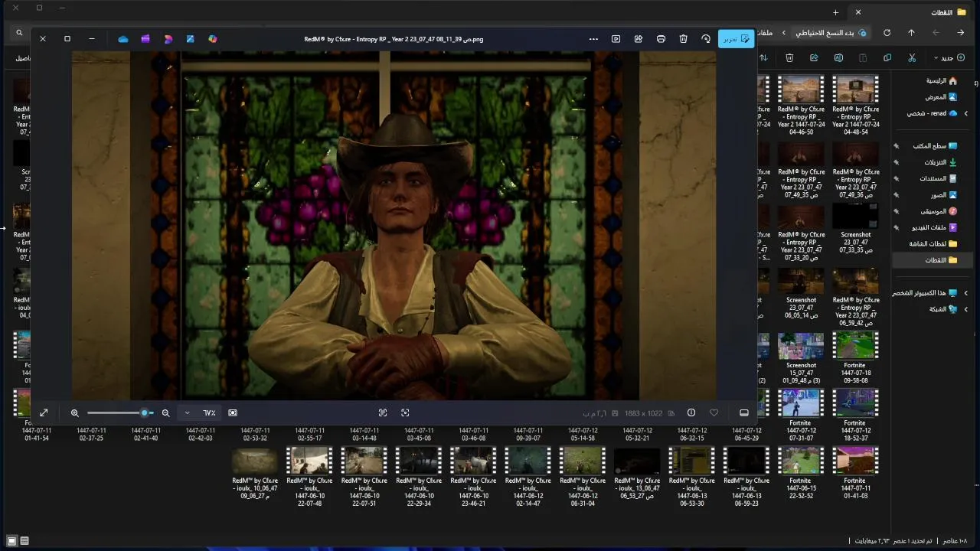This screenshot has height=551, width=980.
Task: Share the photo from Photos toolbar
Action: tap(639, 39)
